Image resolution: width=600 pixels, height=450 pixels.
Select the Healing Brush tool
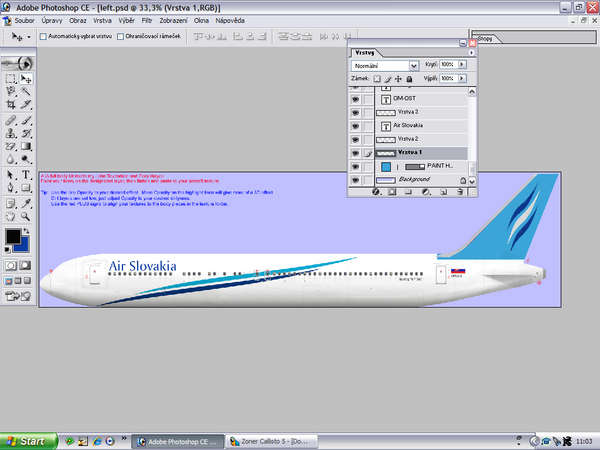(x=11, y=121)
